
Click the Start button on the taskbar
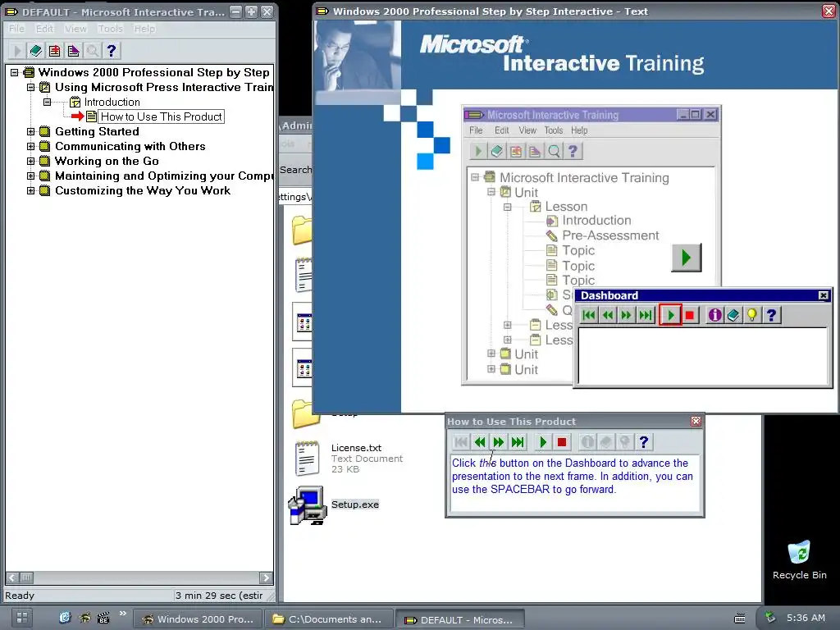pos(22,619)
